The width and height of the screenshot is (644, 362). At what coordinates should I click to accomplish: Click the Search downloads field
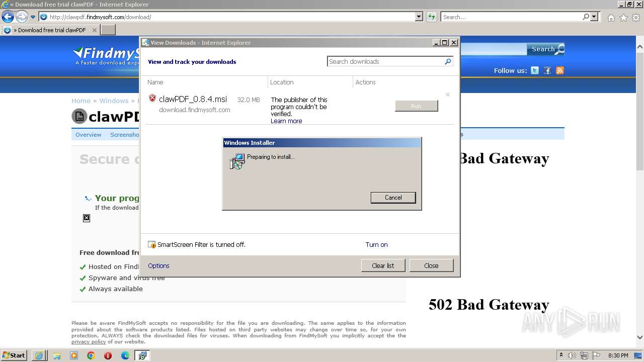coord(385,61)
